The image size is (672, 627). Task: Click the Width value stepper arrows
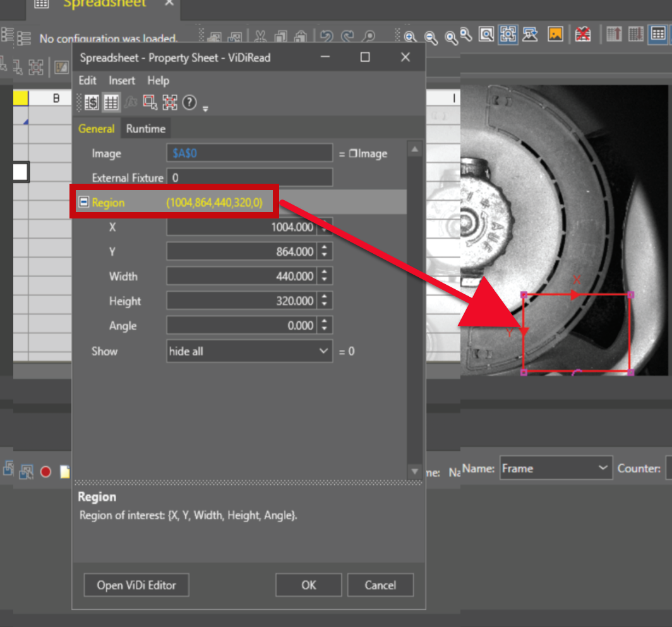[x=325, y=276]
